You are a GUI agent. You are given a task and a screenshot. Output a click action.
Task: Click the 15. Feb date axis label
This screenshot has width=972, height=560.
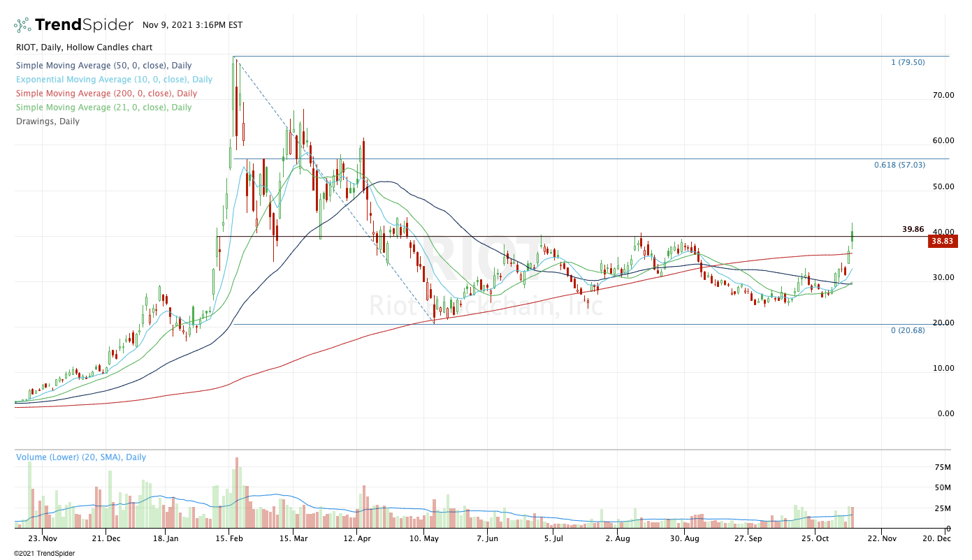pos(229,538)
